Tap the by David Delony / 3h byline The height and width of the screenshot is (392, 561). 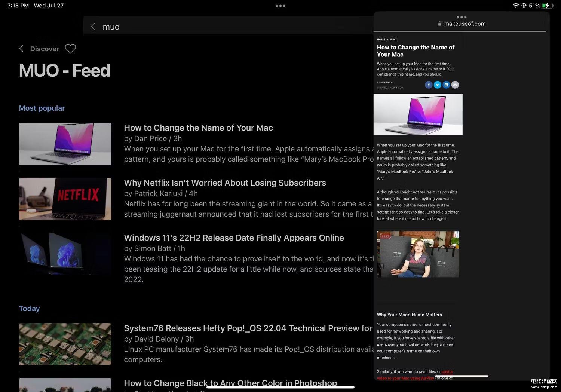point(159,339)
